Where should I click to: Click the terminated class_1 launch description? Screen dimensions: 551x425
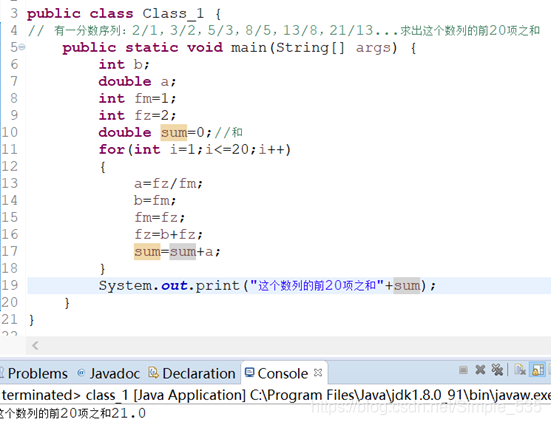(276, 395)
